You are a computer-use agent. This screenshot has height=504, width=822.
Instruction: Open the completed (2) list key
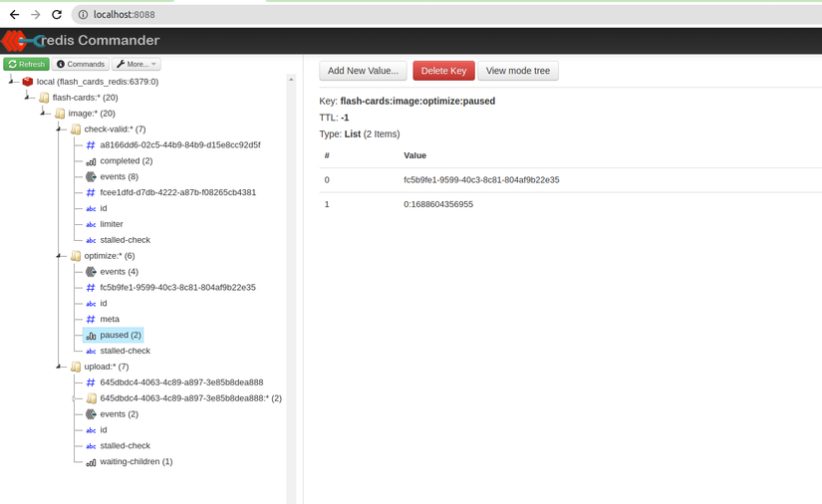[127, 160]
